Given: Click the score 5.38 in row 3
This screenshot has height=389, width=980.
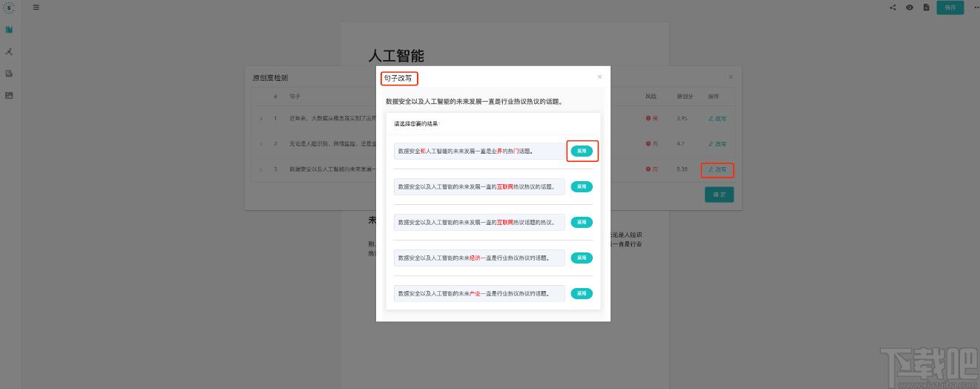Looking at the screenshot, I should point(682,169).
